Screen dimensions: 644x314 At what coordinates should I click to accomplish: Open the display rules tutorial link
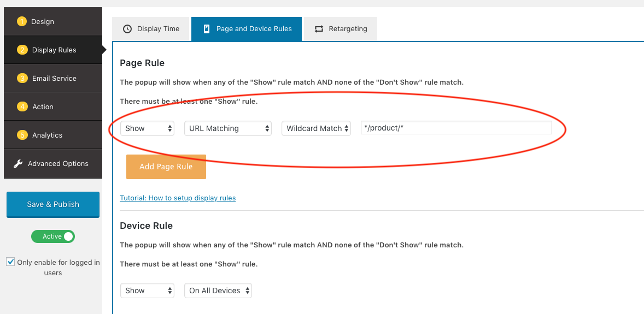click(x=178, y=198)
